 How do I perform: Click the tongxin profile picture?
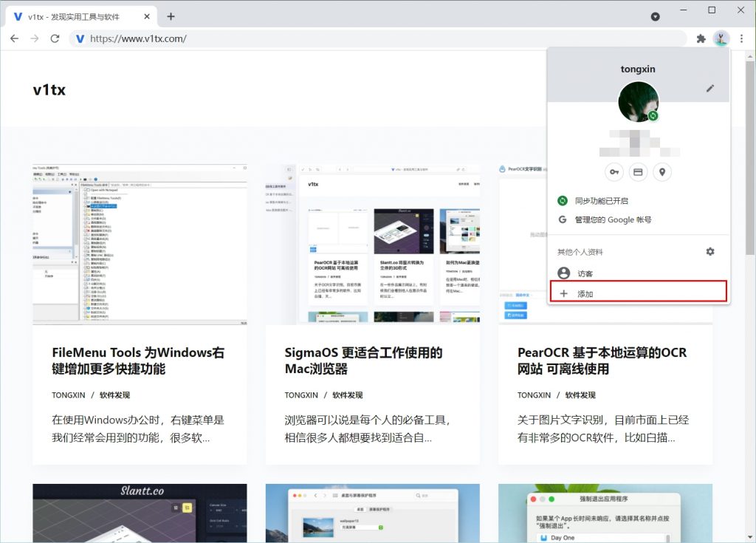[x=639, y=102]
